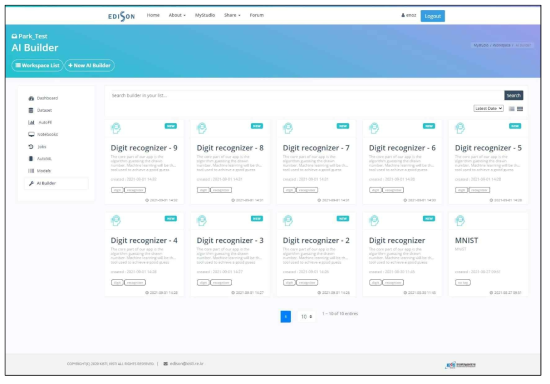Image resolution: width=550 pixels, height=384 pixels.
Task: Click the Dashboard sidebar icon
Action: 31,98
